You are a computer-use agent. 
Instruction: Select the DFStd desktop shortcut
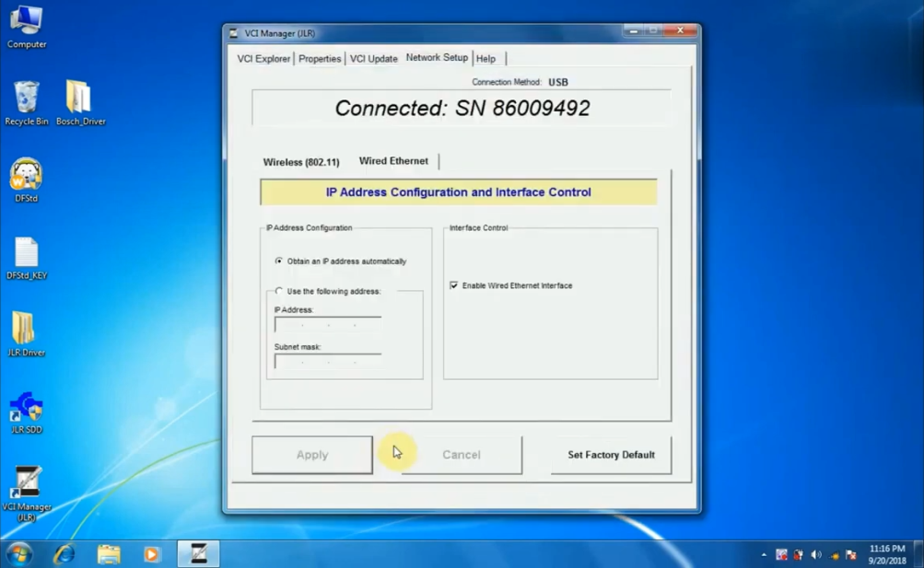26,180
